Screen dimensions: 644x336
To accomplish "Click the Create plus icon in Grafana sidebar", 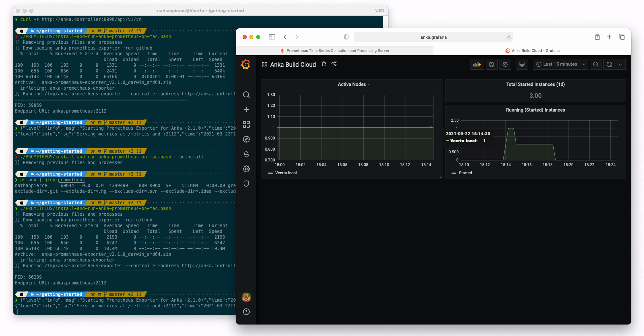I will (x=246, y=110).
